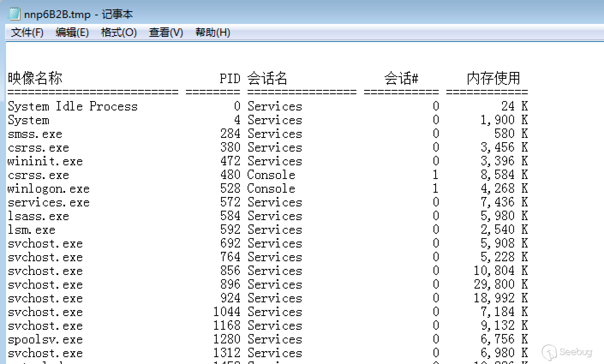Click memory value "4,268 K"
Viewport: 604px width, 364px height.
[504, 188]
